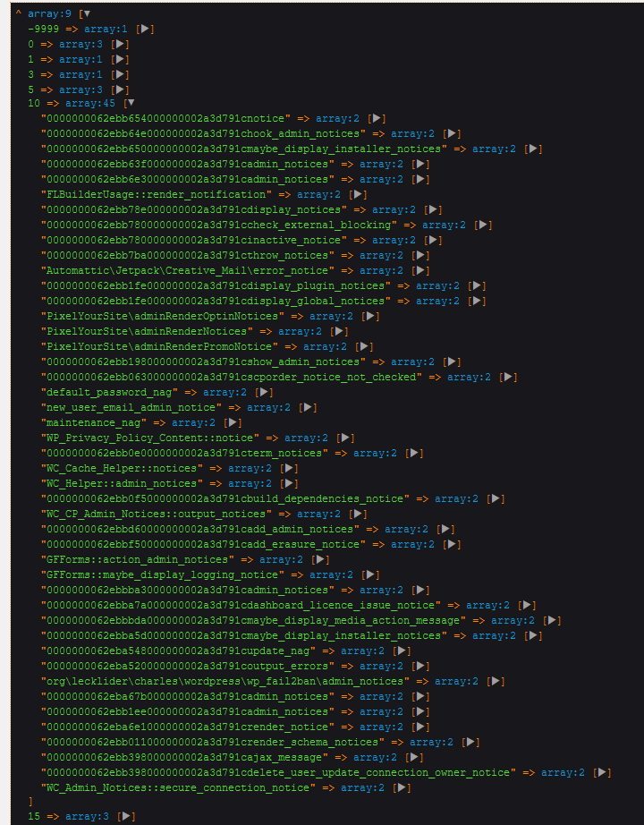Viewport: 644px width, 825px height.
Task: Expand arrow on cdelete_user_update_connection_owner_notice row
Action: [601, 773]
